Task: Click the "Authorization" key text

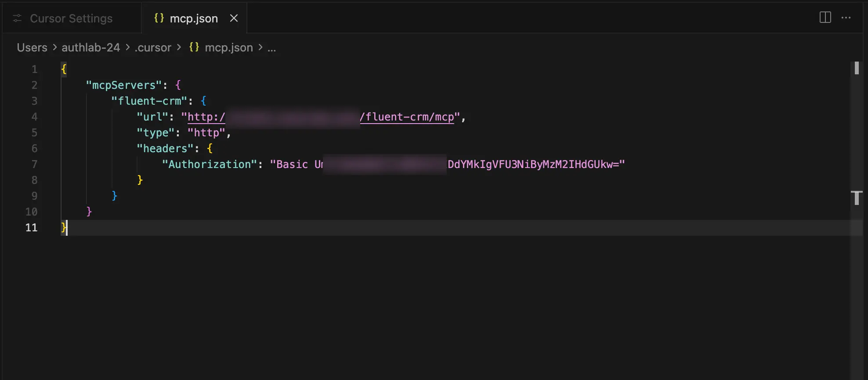Action: point(210,164)
